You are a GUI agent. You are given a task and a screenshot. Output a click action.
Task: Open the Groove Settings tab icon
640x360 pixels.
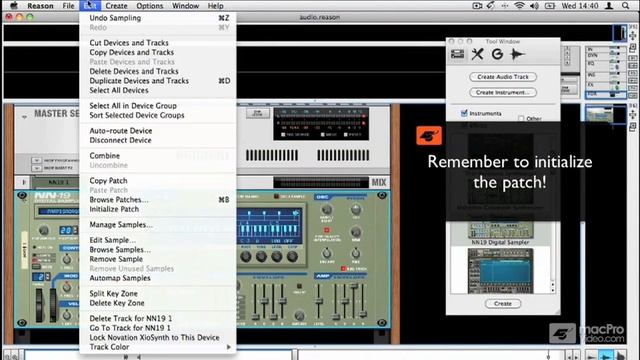pyautogui.click(x=497, y=54)
